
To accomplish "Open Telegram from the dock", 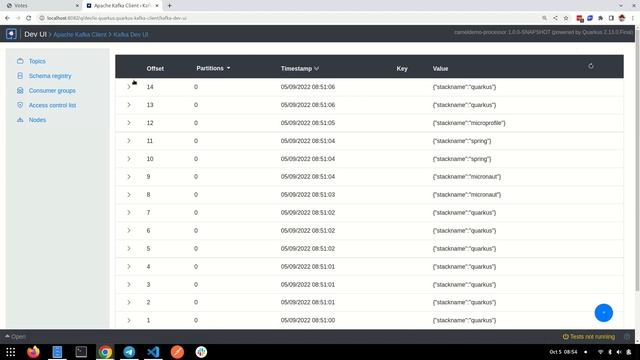I will pyautogui.click(x=129, y=352).
